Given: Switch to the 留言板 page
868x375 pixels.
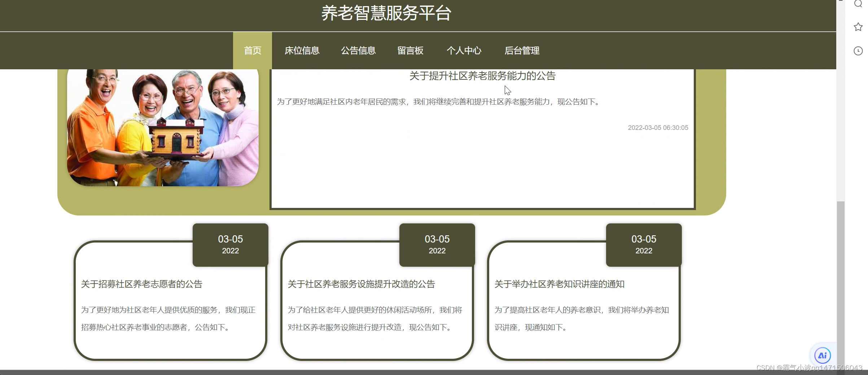Looking at the screenshot, I should click(x=410, y=51).
